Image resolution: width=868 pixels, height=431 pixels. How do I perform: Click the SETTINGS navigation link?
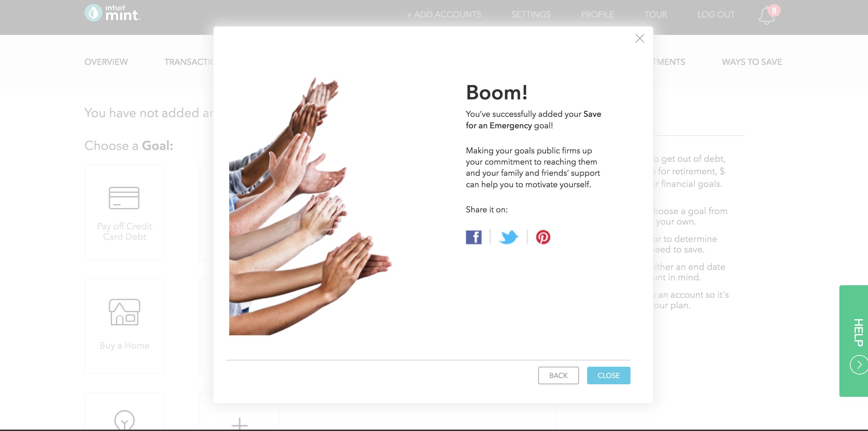tap(530, 14)
